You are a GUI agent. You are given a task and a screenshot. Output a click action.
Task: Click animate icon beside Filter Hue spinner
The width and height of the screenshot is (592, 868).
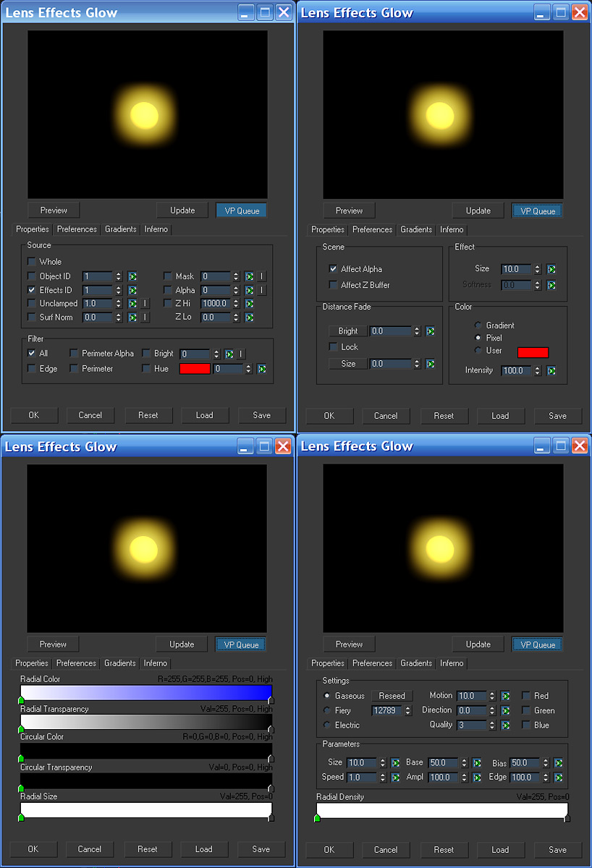(262, 369)
